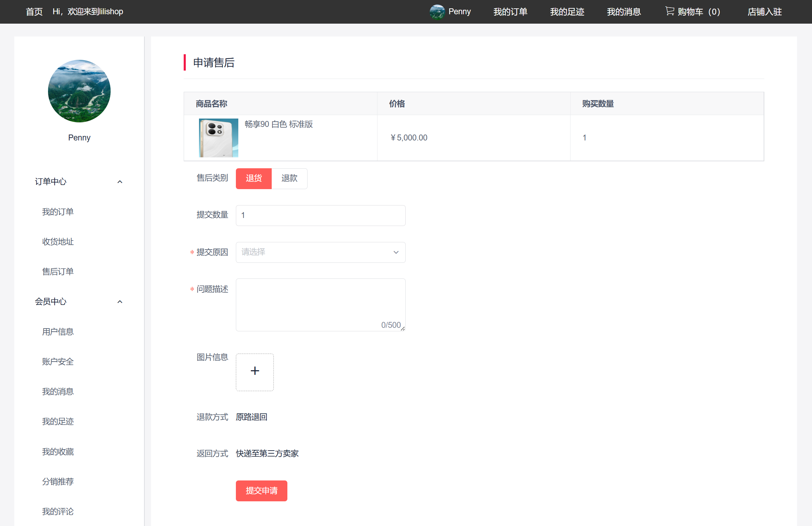Viewport: 812px width, 526px height.
Task: Open 我的订单 in sidebar
Action: [x=58, y=212]
